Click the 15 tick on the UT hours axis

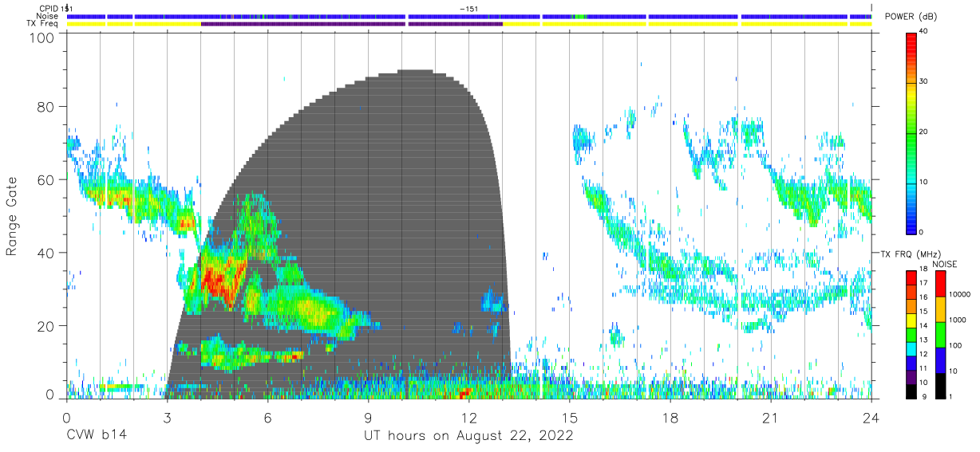[570, 418]
